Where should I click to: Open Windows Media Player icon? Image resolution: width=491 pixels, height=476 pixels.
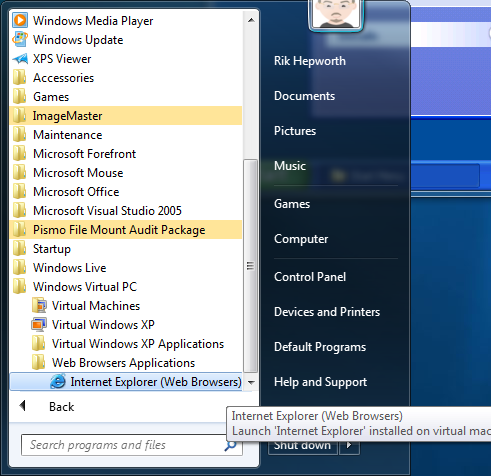(20, 20)
